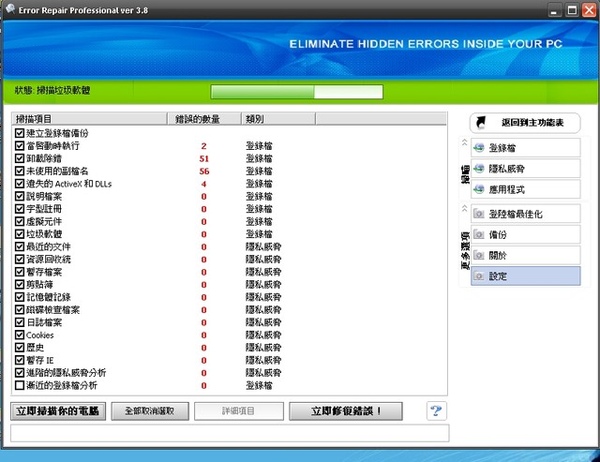Click the 登錄檔 scan icon in sidebar
The width and height of the screenshot is (600, 462).
click(x=479, y=148)
